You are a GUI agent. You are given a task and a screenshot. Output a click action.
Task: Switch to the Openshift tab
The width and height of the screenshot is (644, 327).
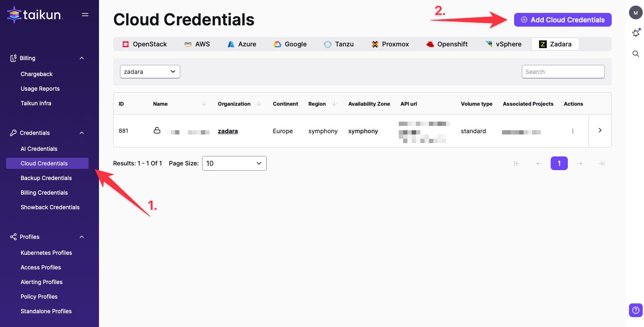[447, 44]
